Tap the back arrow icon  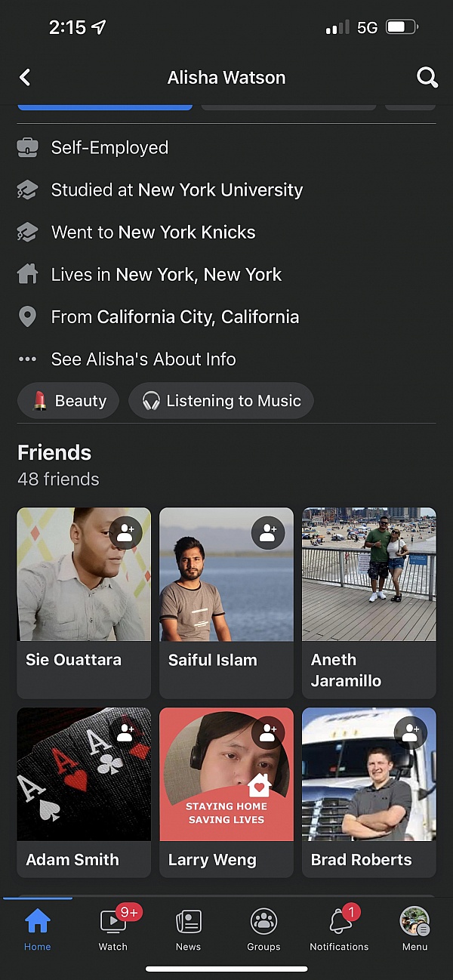pyautogui.click(x=25, y=77)
